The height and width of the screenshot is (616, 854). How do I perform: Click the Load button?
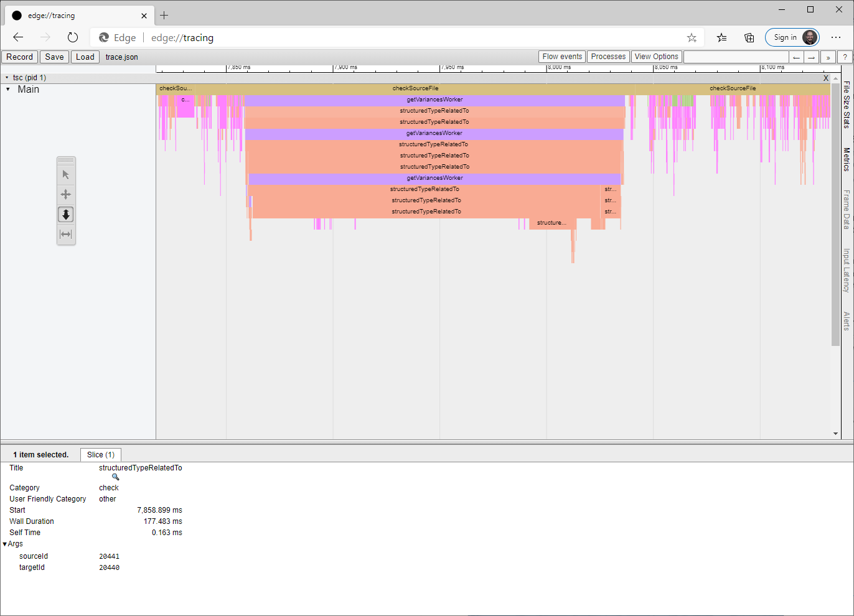tap(85, 57)
